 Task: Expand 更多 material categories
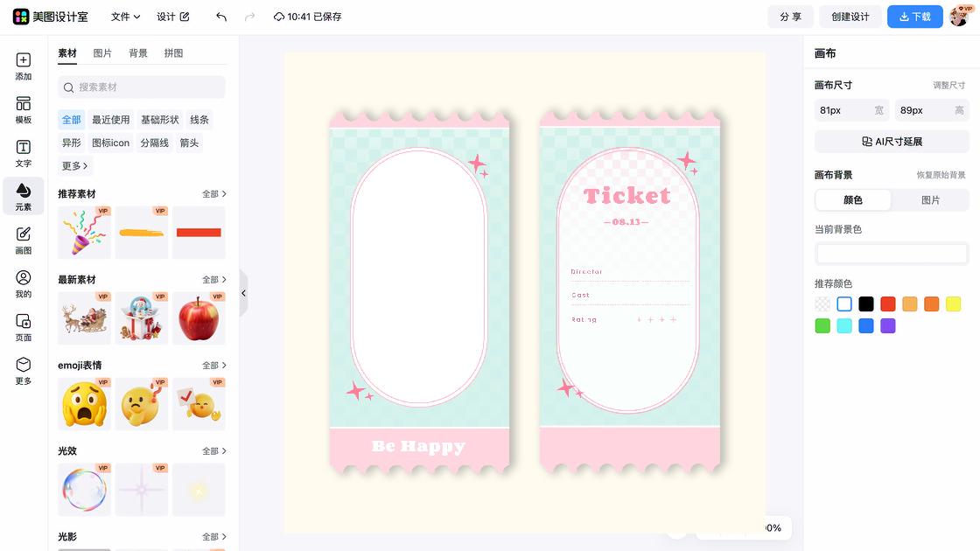coord(75,165)
